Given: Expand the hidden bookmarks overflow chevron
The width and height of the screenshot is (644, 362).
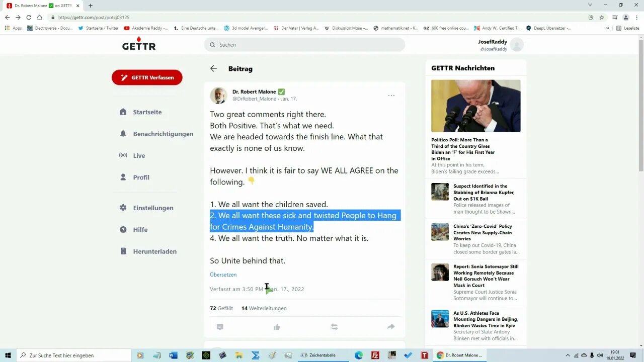Looking at the screenshot, I should [x=608, y=28].
